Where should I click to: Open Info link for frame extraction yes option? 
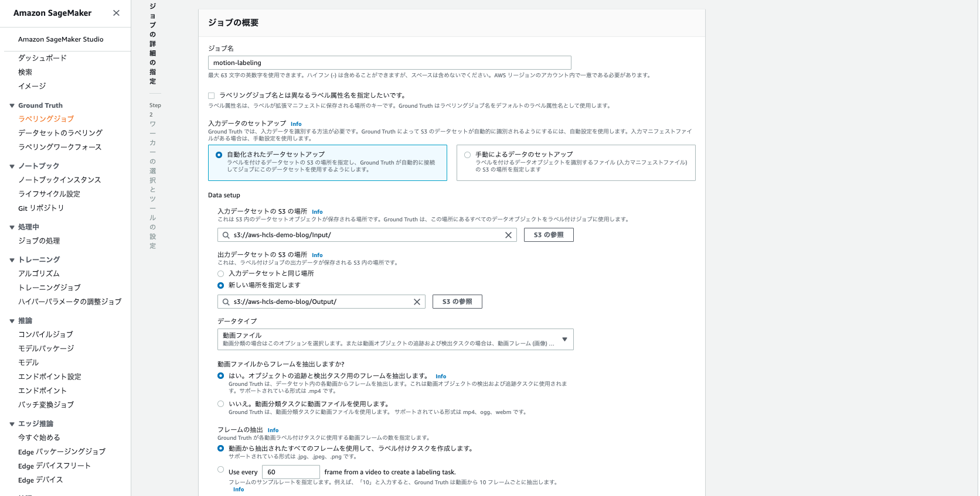(x=441, y=377)
